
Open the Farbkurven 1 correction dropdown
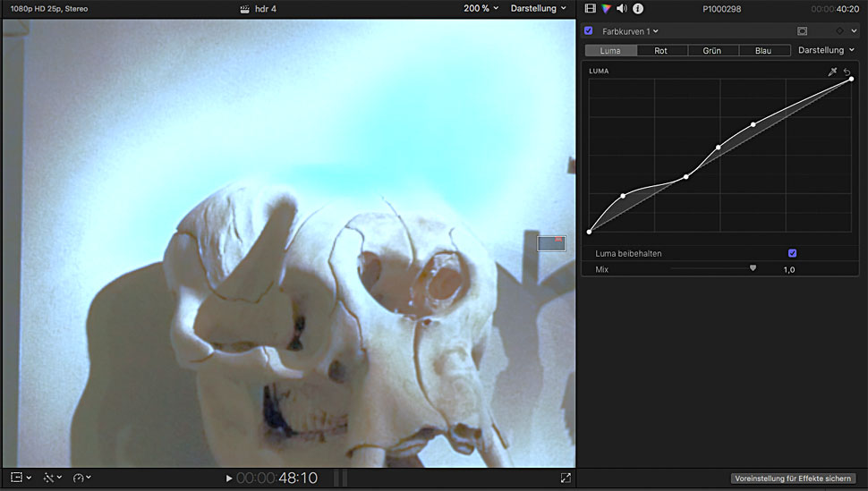630,31
